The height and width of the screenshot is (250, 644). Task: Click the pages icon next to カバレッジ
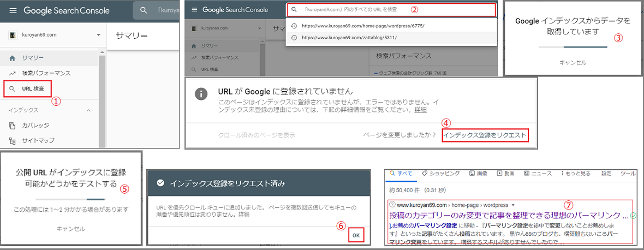click(x=13, y=125)
